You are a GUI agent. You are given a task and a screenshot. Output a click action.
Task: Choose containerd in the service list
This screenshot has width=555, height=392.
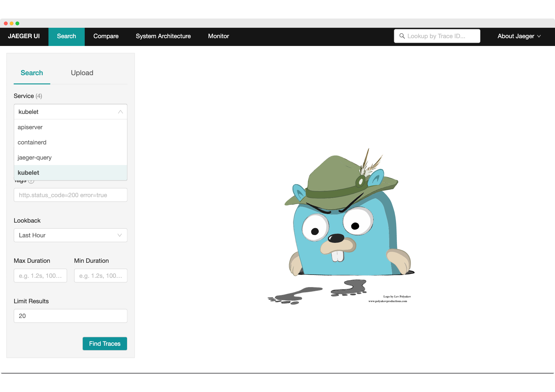pos(32,142)
